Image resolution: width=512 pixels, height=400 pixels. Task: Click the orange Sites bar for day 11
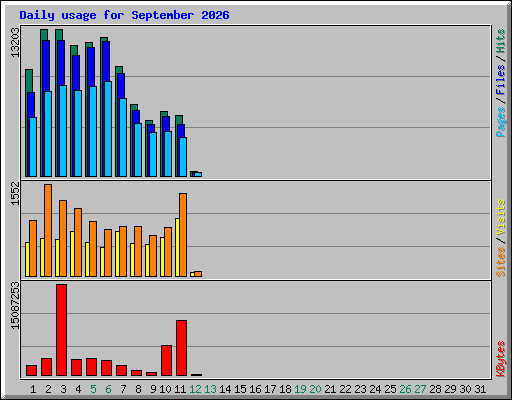coord(183,235)
